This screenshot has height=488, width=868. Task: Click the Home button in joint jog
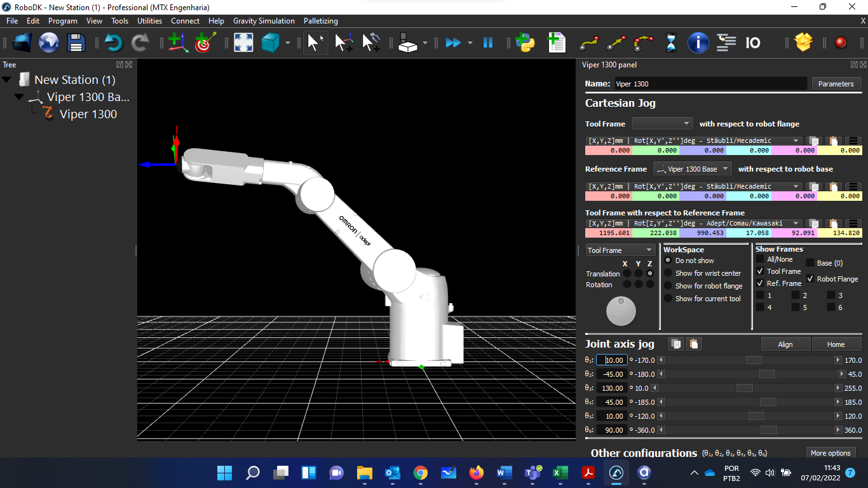coord(836,344)
